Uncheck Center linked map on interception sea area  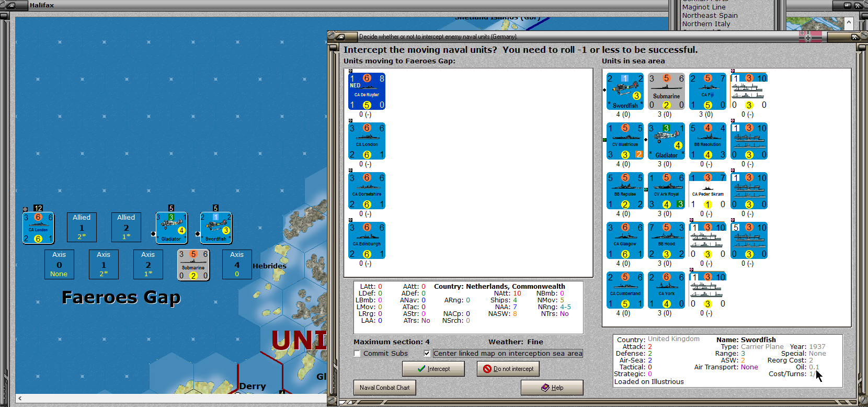[427, 354]
